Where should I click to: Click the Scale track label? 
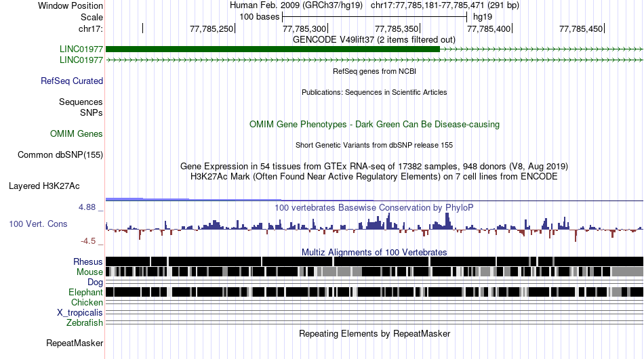92,17
